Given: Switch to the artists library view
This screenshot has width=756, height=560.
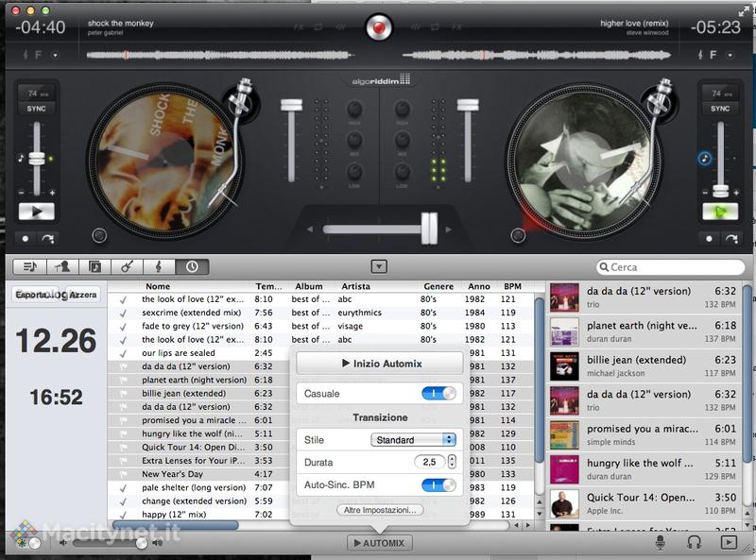Looking at the screenshot, I should tap(62, 266).
